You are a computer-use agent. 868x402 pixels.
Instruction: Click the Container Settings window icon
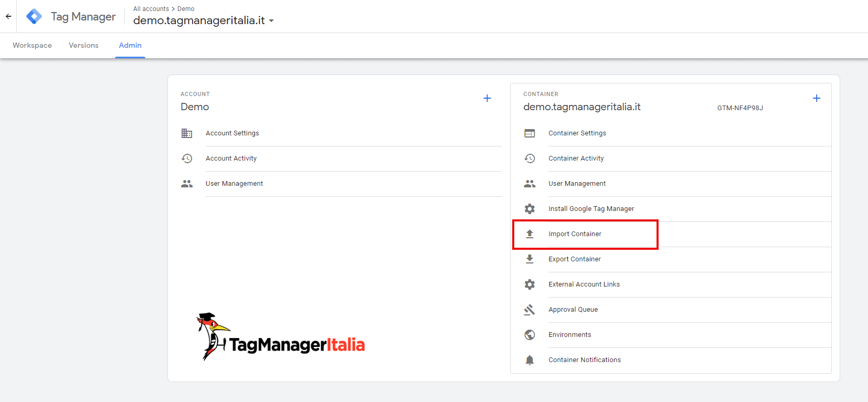pyautogui.click(x=530, y=133)
